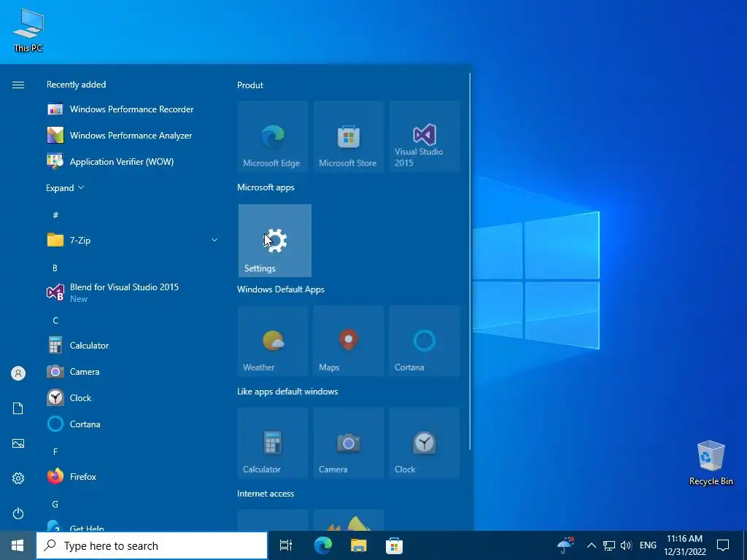
Task: Launch Windows Performance Analyzer
Action: pos(131,135)
